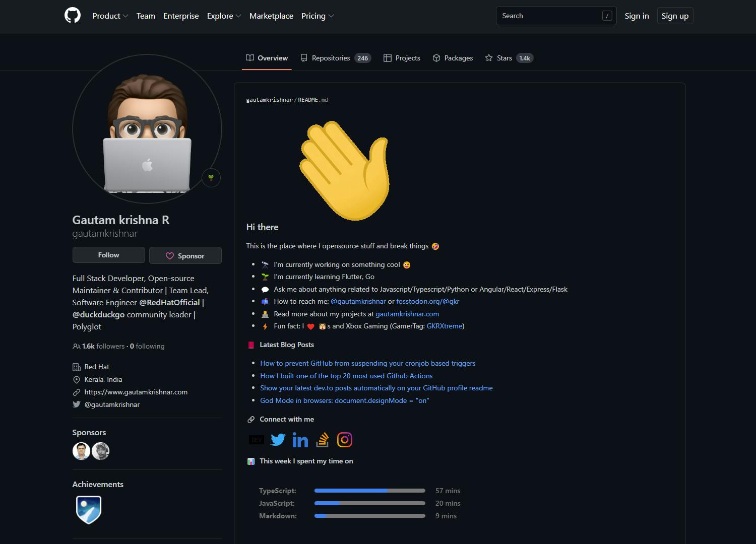Viewport: 756px width, 544px height.
Task: Click the followers people icon
Action: (x=77, y=346)
